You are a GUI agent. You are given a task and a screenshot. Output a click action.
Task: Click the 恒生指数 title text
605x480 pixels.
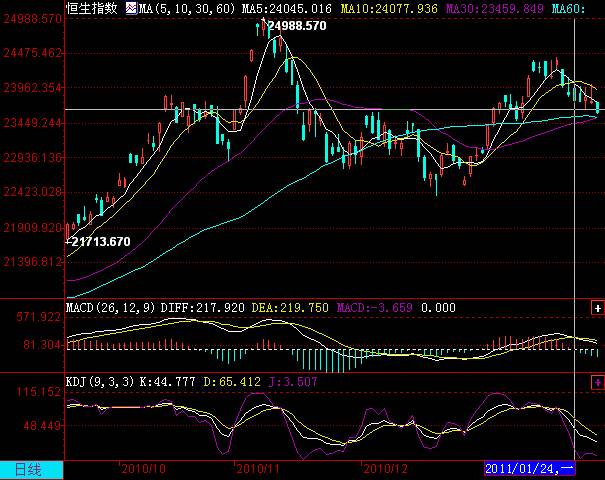tap(92, 8)
